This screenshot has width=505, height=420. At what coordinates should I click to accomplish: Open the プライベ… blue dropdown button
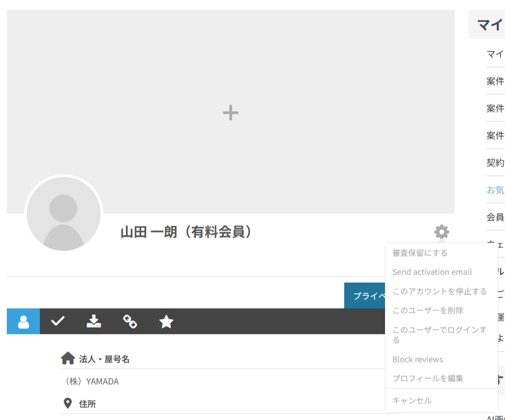pos(365,296)
